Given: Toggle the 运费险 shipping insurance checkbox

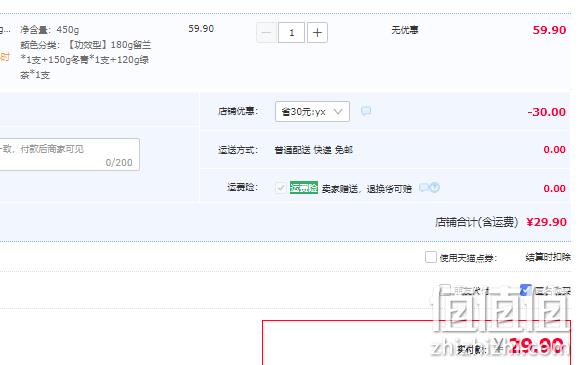Looking at the screenshot, I should (281, 188).
